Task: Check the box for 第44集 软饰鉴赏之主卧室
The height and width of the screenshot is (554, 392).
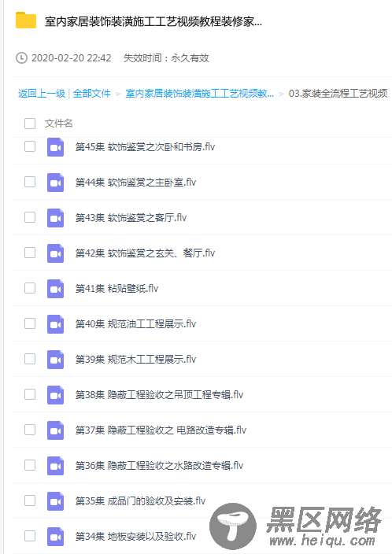Action: [30, 182]
